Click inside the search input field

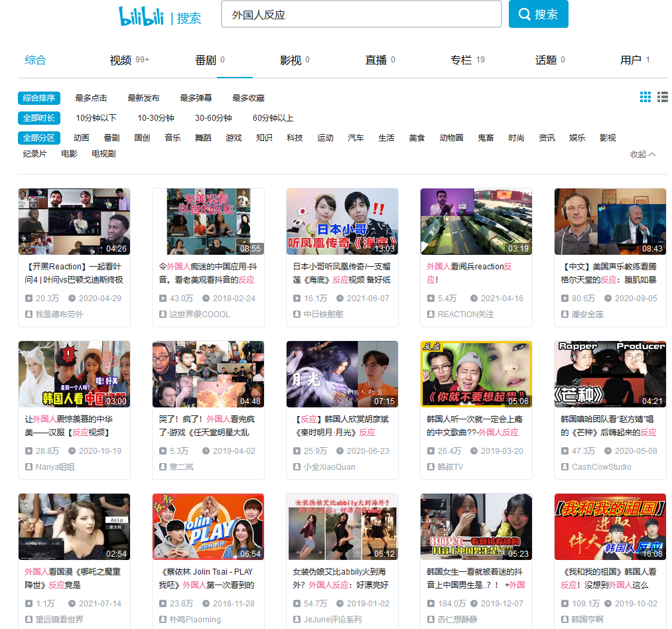click(x=362, y=14)
